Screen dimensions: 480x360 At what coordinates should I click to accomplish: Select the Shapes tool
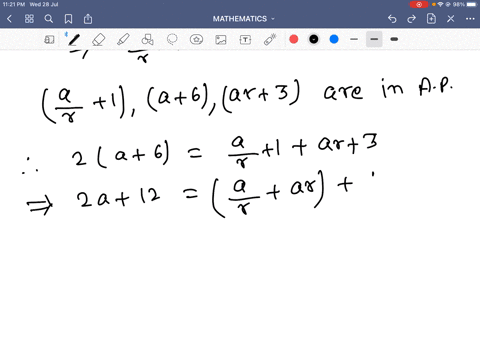click(147, 40)
